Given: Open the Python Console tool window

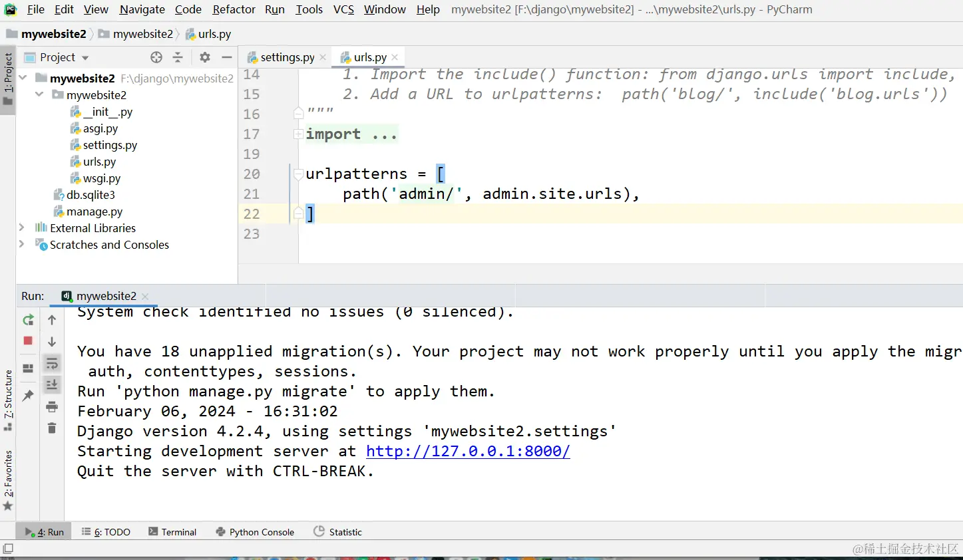Looking at the screenshot, I should tap(255, 532).
